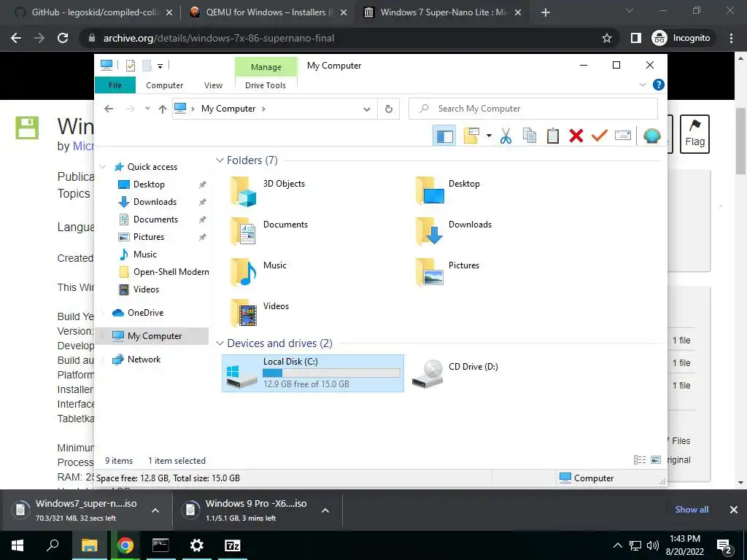Click the Explorer Help question mark icon
Image resolution: width=747 pixels, height=560 pixels.
tap(659, 85)
